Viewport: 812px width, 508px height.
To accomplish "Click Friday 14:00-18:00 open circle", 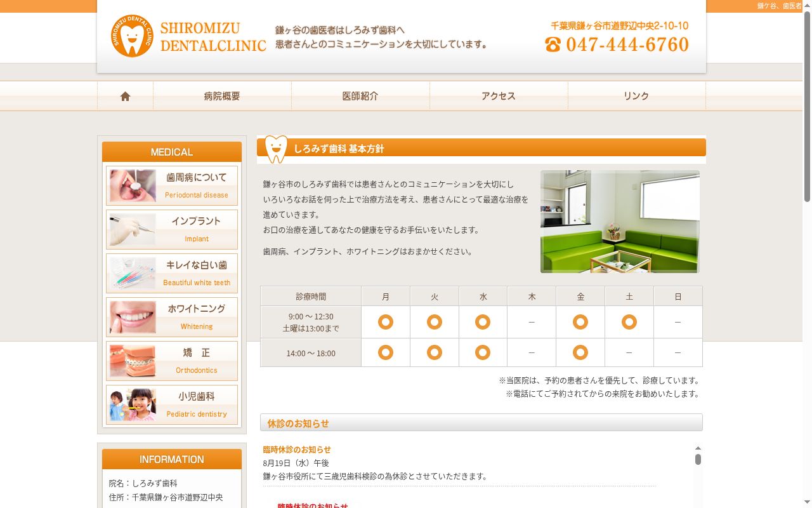I will (580, 352).
